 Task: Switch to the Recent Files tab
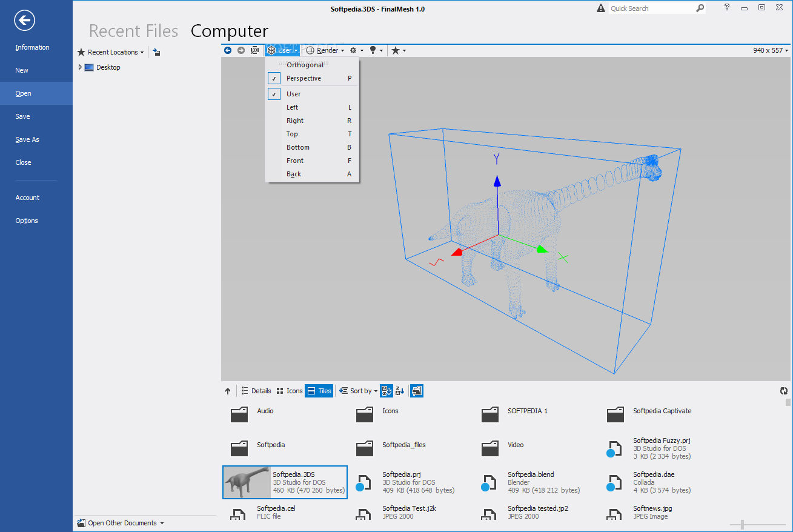pyautogui.click(x=134, y=31)
